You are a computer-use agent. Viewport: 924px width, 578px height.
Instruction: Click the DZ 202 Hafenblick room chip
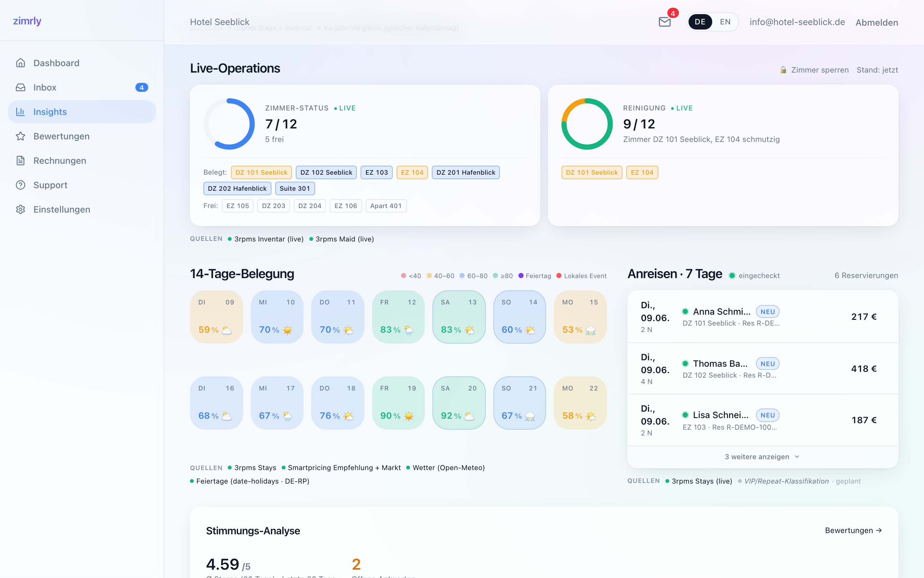click(237, 188)
